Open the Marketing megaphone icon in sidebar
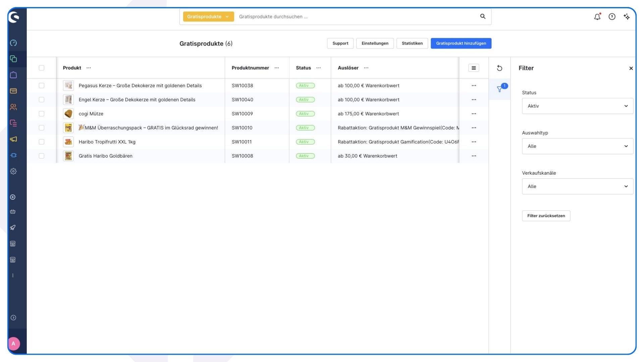Image resolution: width=644 pixels, height=362 pixels. [13, 139]
